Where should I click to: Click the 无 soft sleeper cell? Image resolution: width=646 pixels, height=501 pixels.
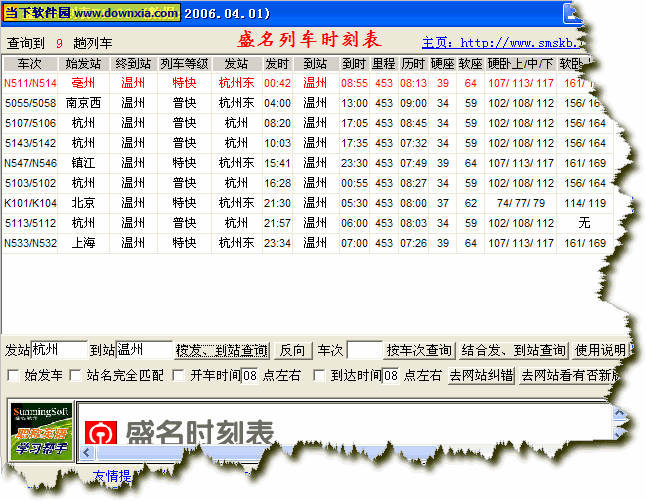coord(585,223)
